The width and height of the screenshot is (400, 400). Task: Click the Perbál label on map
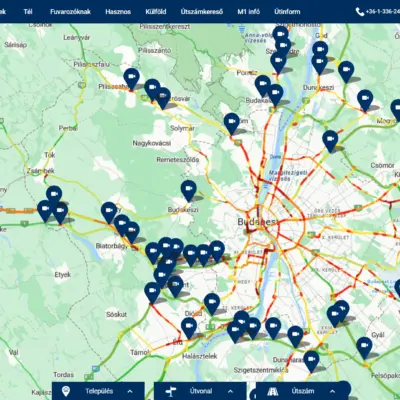click(x=68, y=128)
